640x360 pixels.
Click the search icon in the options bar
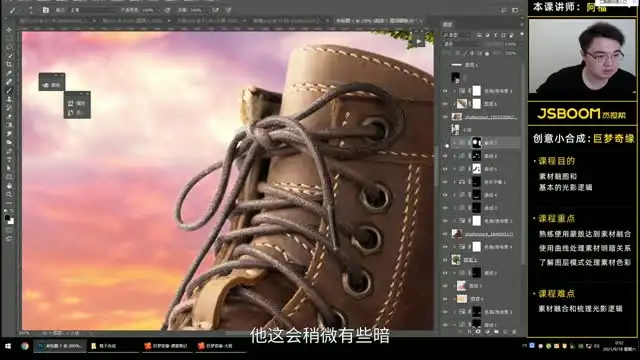point(504,10)
